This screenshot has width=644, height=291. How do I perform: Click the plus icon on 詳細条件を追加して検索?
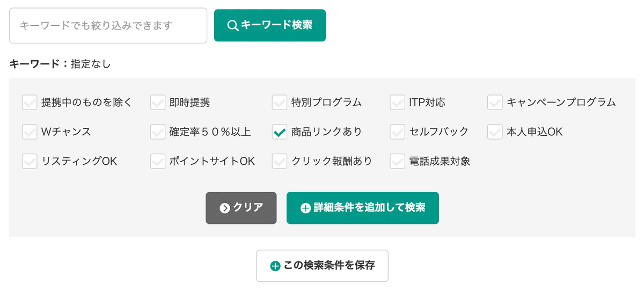305,208
